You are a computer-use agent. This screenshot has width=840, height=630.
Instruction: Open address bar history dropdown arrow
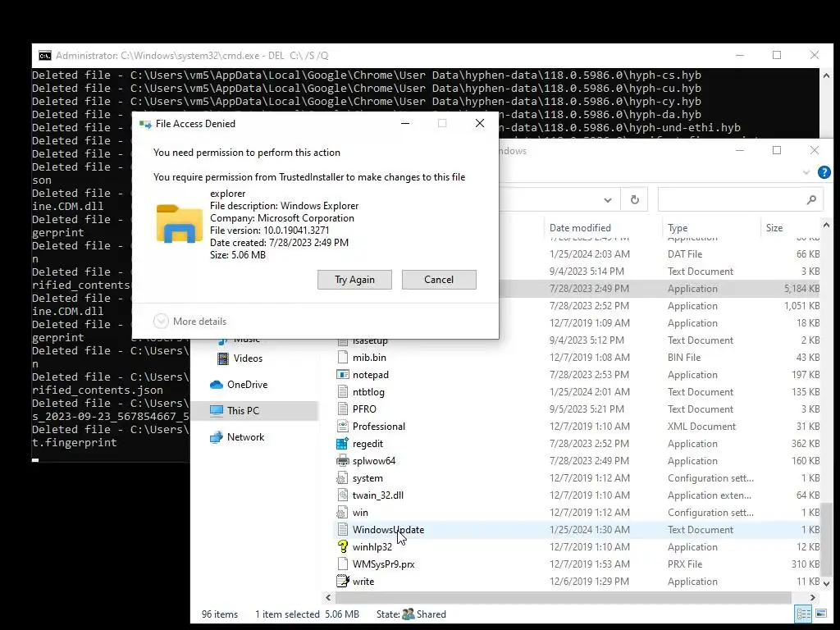[608, 200]
